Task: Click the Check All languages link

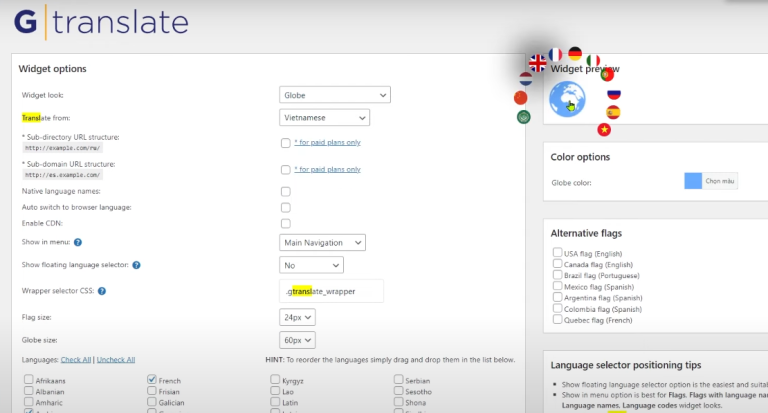Action: [x=76, y=360]
